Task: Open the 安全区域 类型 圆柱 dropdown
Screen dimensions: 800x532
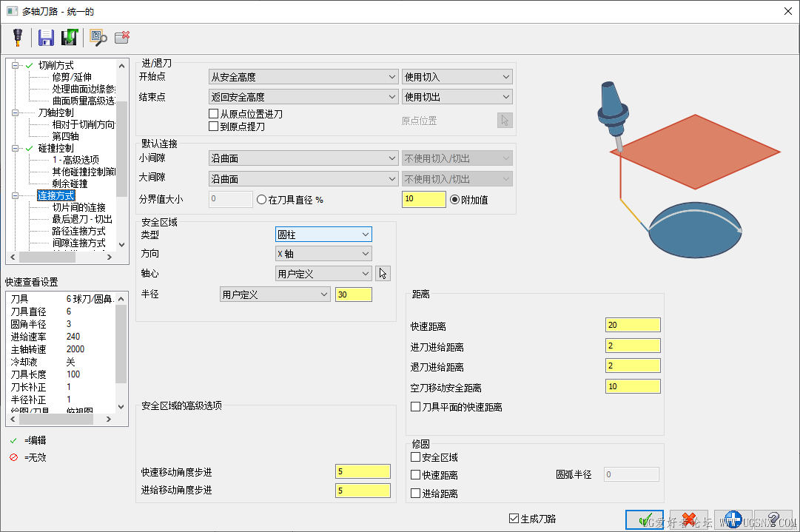Action: [323, 235]
